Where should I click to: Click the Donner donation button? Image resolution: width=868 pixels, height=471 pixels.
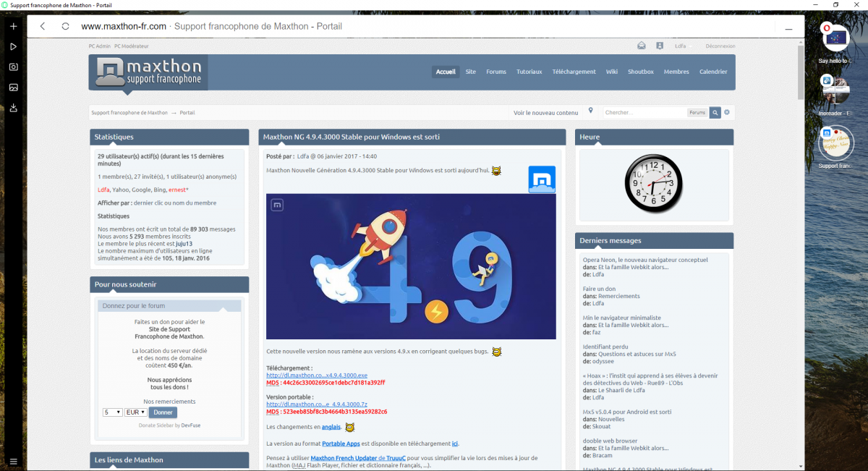tap(163, 412)
